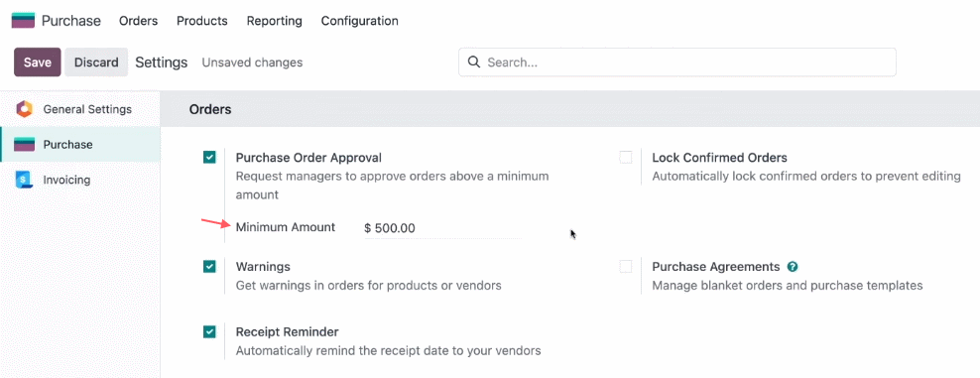Screen dimensions: 980x378
Task: Open the Orders menu
Action: (138, 21)
